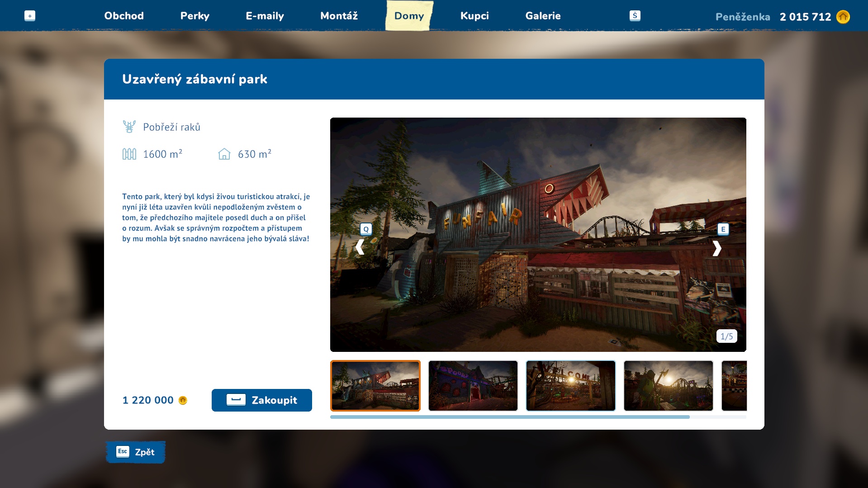Viewport: 868px width, 488px height.
Task: Open the E-maily tab
Action: pos(265,16)
